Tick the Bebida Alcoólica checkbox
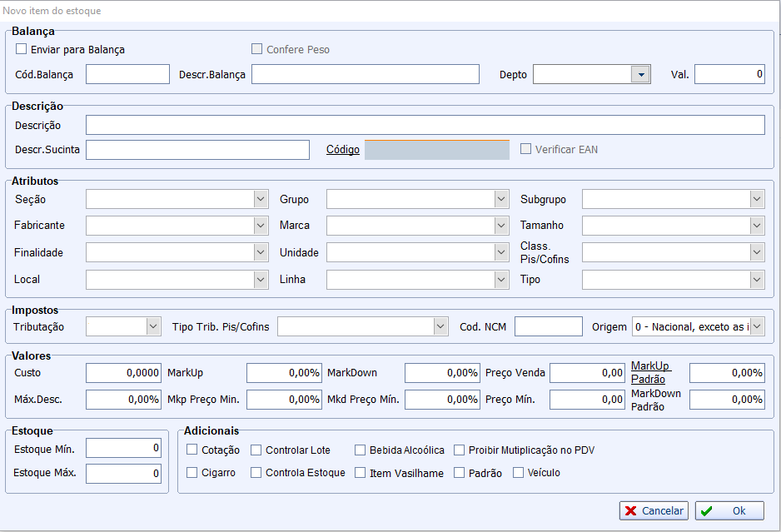This screenshot has width=781, height=532. (x=361, y=450)
